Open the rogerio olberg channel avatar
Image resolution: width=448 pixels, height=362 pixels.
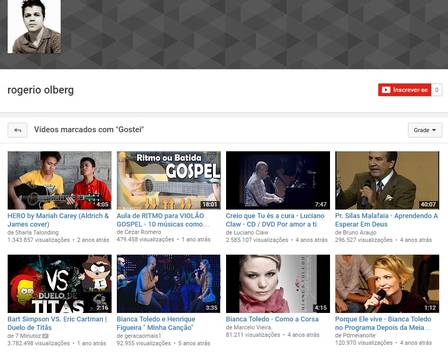tap(34, 27)
